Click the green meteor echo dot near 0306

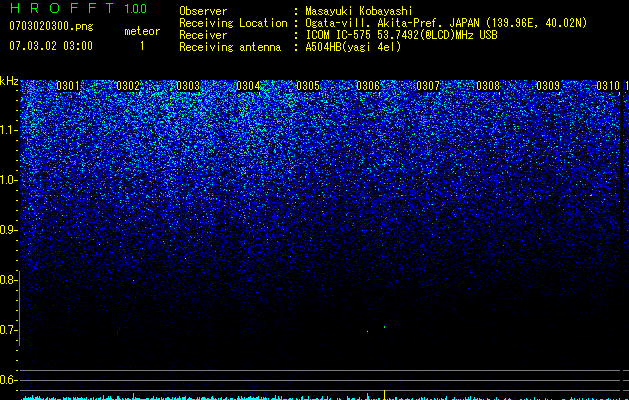[x=384, y=327]
